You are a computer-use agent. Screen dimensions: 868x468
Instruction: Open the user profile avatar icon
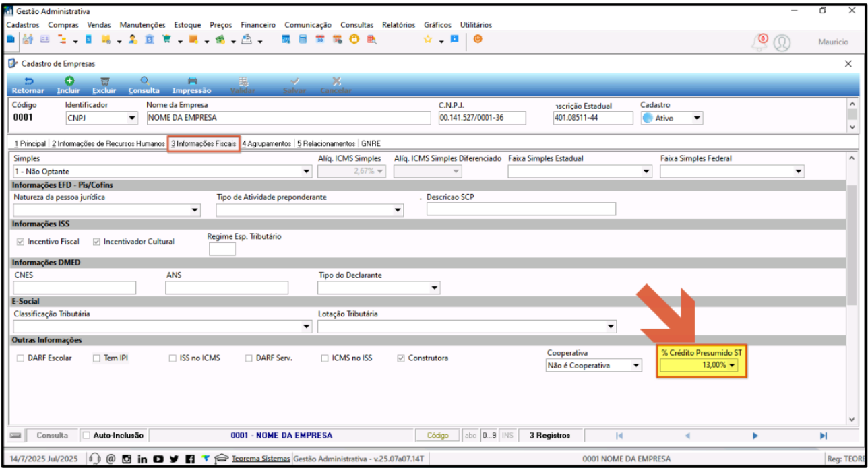click(782, 42)
